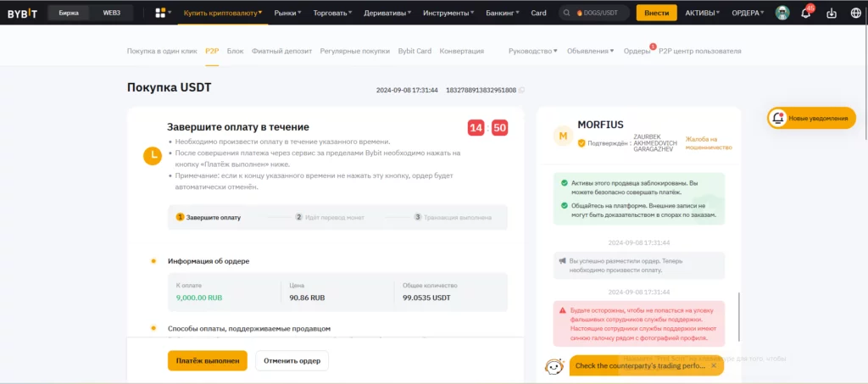Open the Card menu item
The height and width of the screenshot is (384, 868).
[538, 13]
